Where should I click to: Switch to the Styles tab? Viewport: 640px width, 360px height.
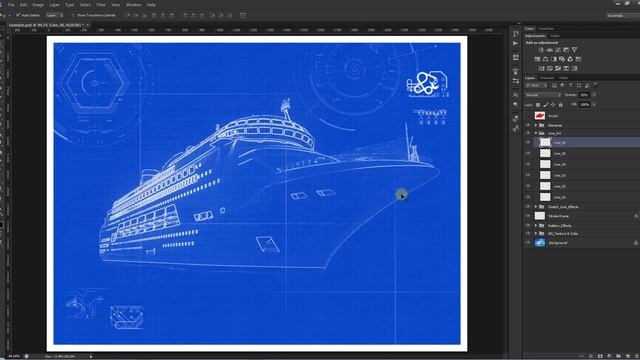[x=555, y=36]
